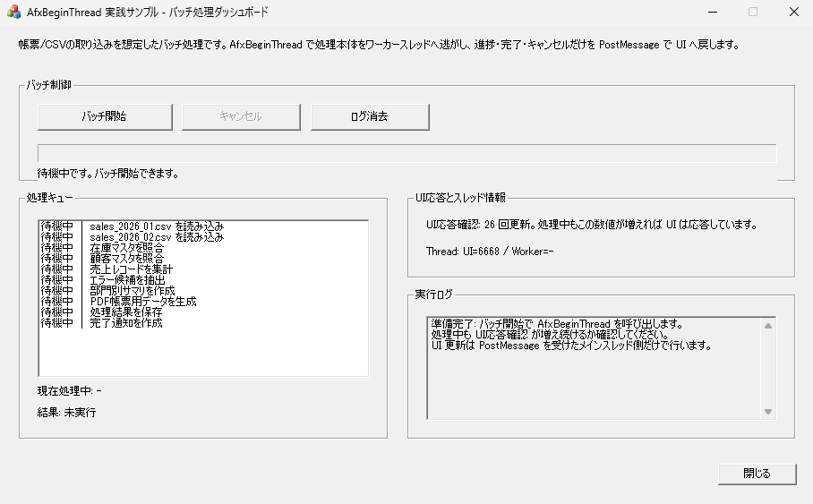Click the log line 処理中も UI応答確認 が増え続けるか
This screenshot has width=813, height=504.
tap(550, 335)
